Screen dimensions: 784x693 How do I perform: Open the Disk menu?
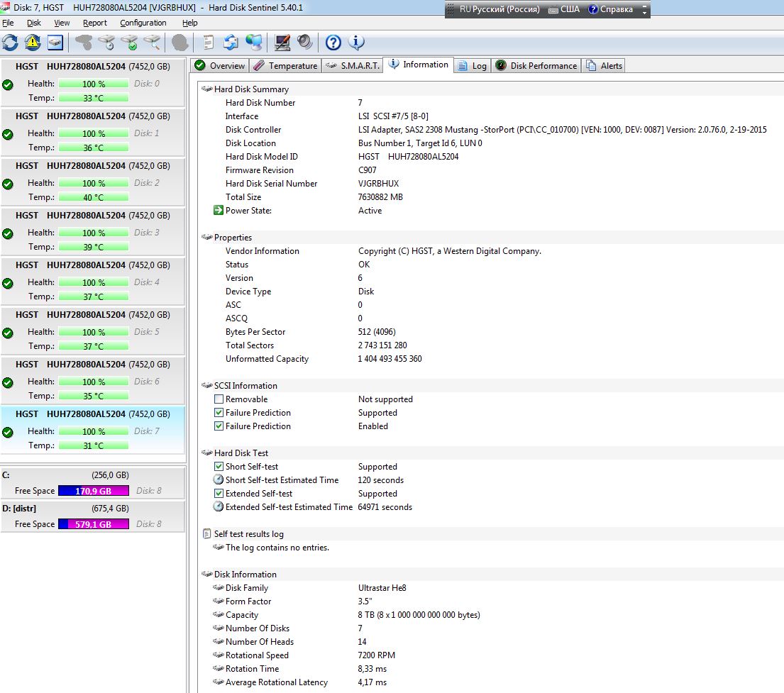[34, 23]
